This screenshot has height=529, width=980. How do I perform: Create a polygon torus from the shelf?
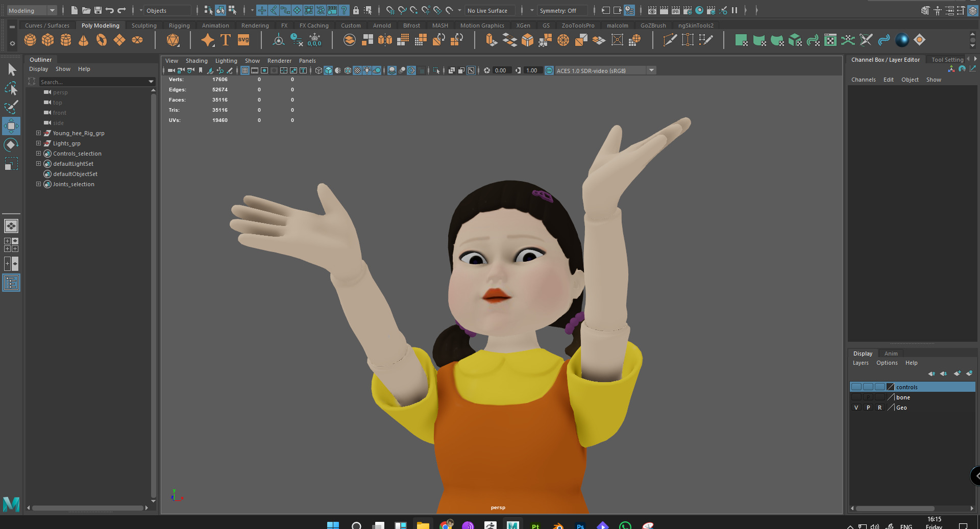[x=102, y=40]
